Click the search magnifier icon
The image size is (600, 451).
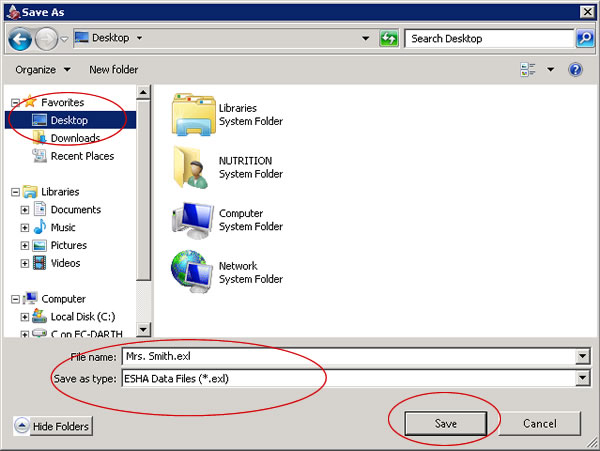585,39
